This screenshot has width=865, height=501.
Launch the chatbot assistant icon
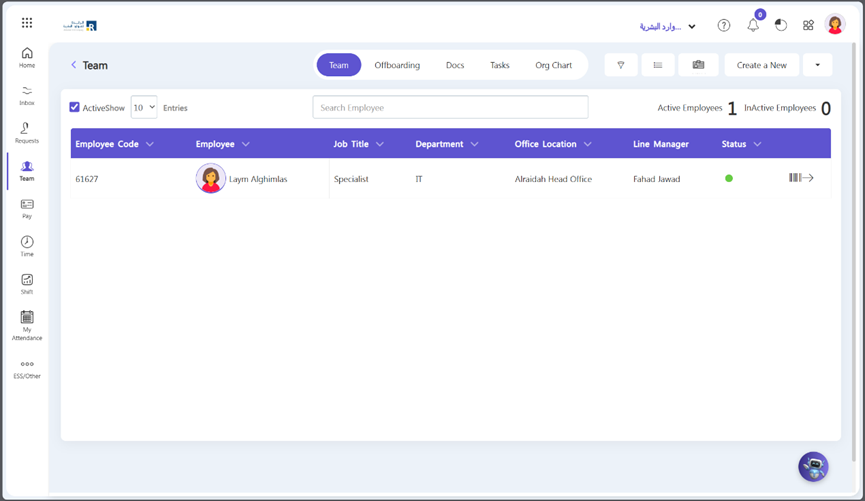pyautogui.click(x=813, y=467)
